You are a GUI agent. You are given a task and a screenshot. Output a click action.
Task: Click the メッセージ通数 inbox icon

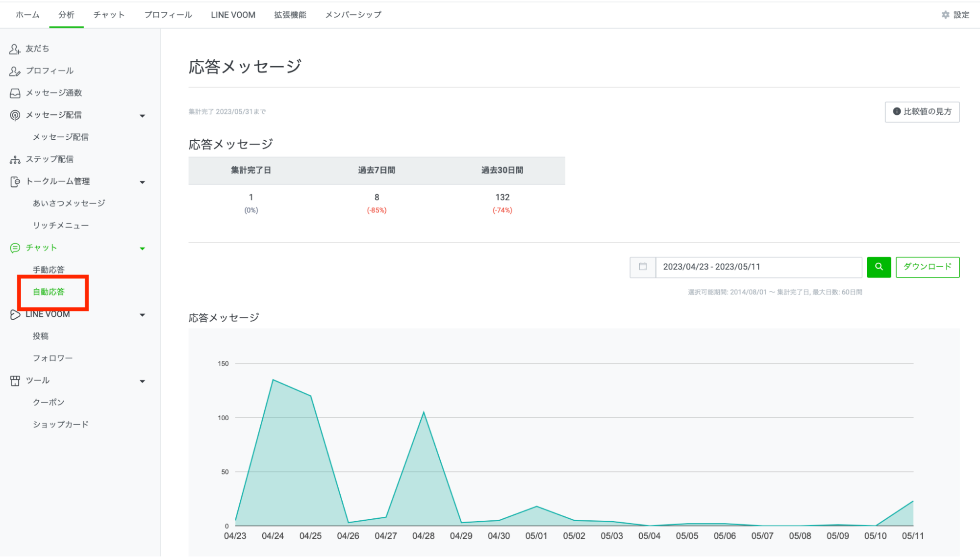(14, 92)
